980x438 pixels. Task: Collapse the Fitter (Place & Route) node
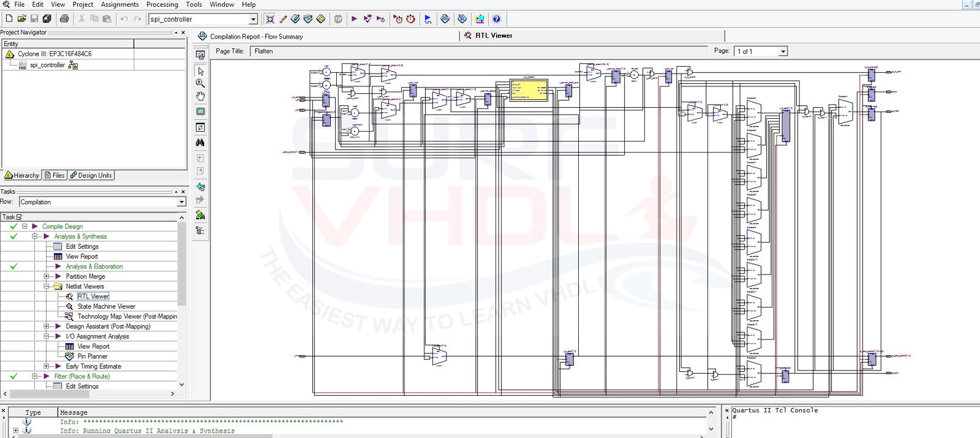(35, 376)
